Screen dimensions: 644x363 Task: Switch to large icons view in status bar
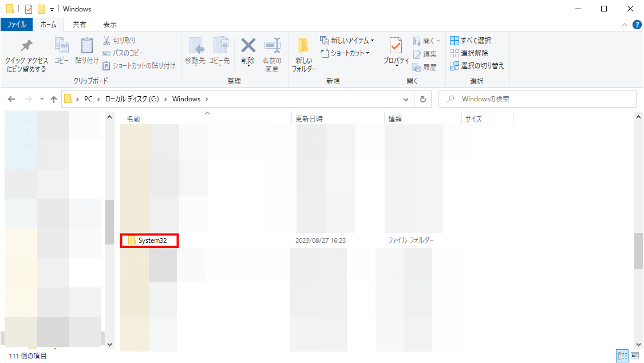click(635, 356)
